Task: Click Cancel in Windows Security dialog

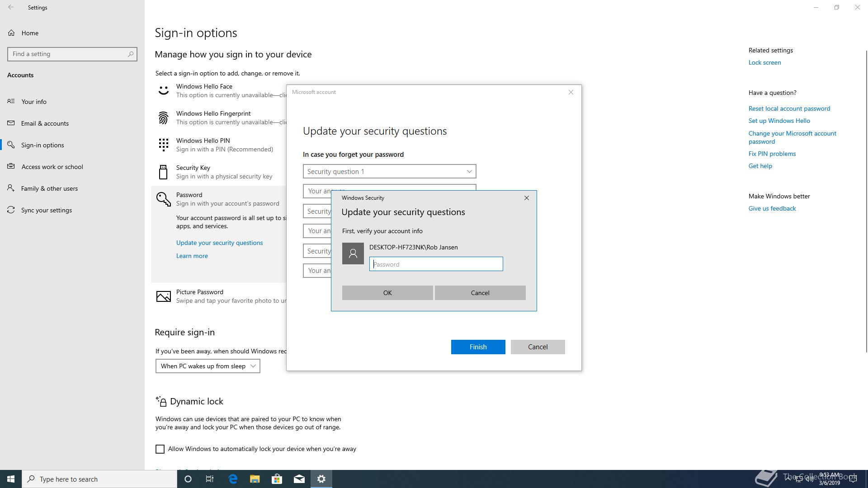Action: click(x=480, y=293)
